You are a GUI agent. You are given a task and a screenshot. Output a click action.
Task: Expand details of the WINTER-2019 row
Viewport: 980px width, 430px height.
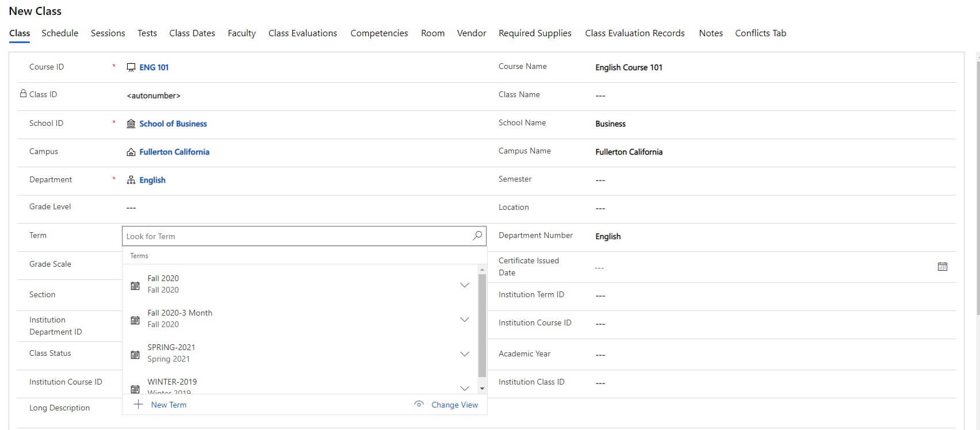[x=465, y=388]
